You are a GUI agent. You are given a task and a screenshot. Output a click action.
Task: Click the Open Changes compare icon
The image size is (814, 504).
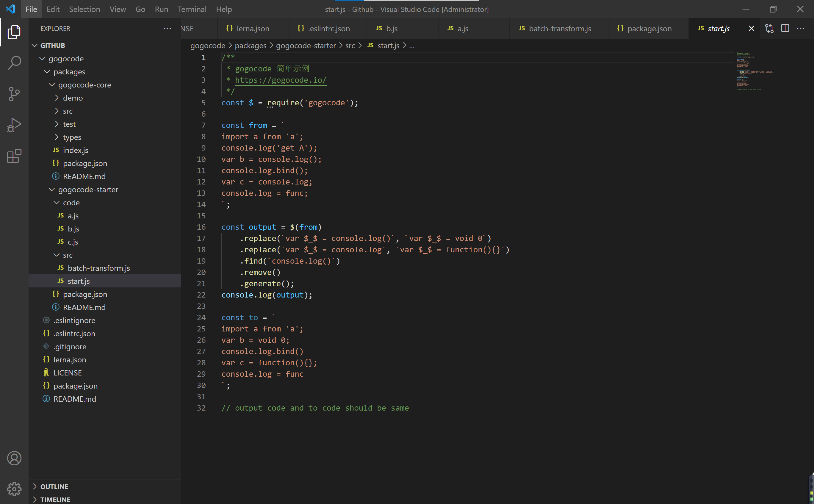(769, 28)
